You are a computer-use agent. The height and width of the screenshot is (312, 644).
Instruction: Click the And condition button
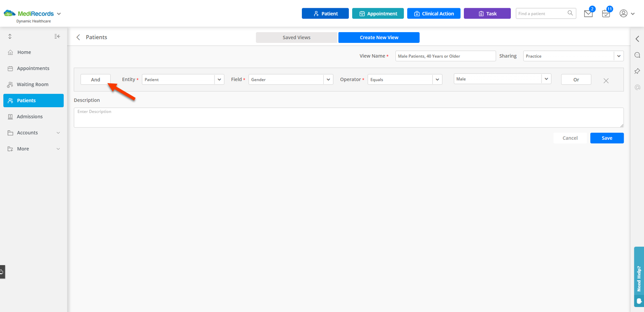pos(95,79)
